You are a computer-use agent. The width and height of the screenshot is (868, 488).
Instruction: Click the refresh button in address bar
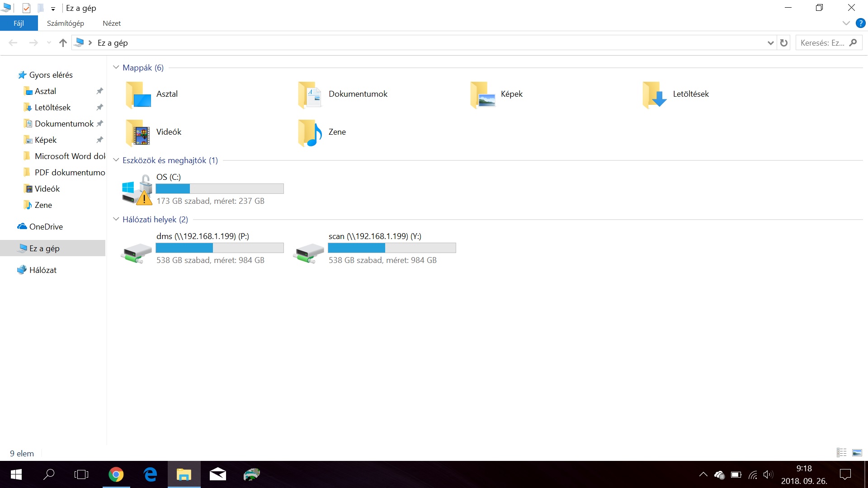click(784, 43)
